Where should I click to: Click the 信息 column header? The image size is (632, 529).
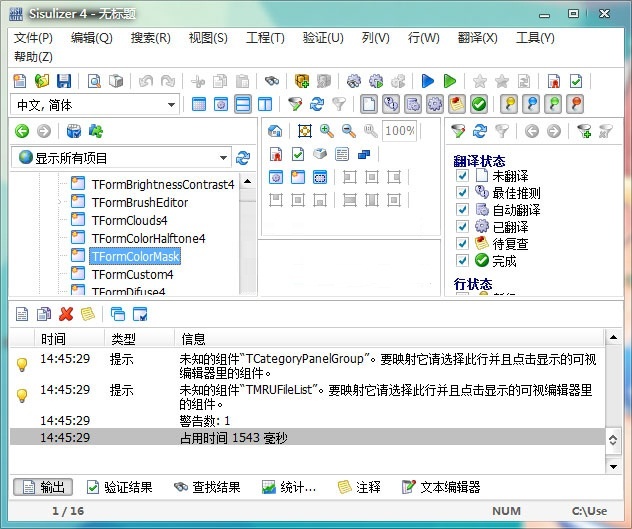(x=193, y=338)
